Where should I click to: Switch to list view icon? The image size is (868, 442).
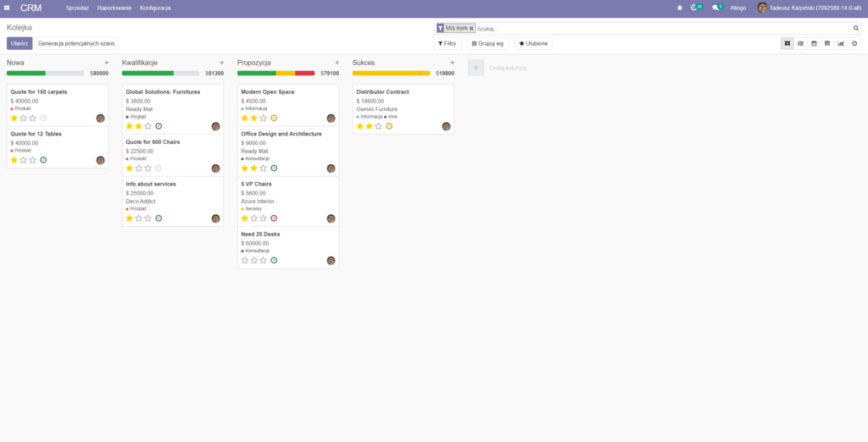800,43
